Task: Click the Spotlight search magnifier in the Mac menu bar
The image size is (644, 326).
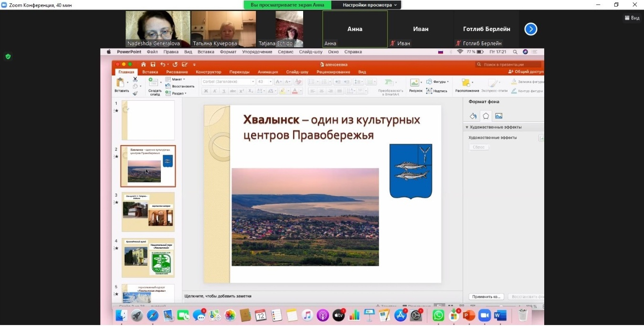Action: [x=515, y=52]
